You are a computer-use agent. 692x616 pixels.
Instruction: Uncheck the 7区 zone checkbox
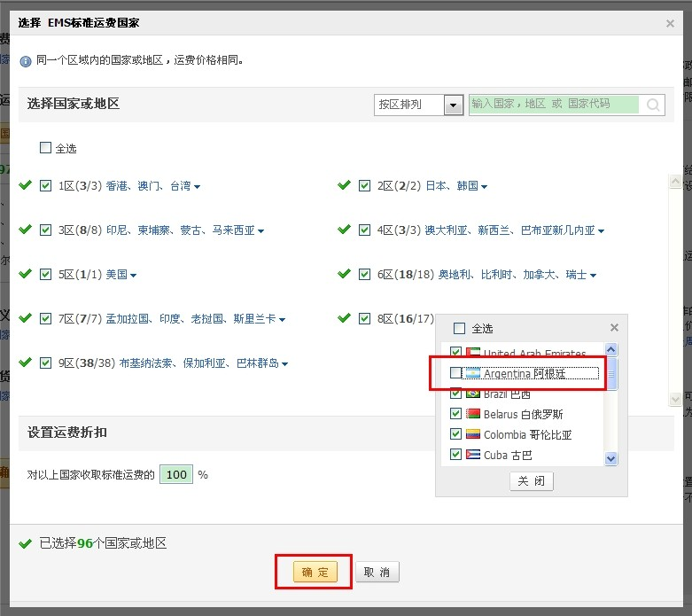tap(45, 318)
